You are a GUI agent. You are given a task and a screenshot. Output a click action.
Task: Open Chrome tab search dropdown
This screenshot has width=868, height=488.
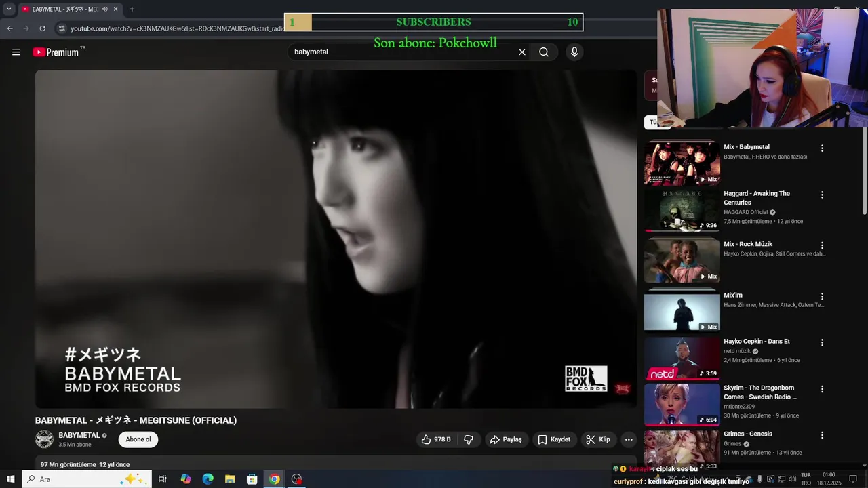pos(9,9)
